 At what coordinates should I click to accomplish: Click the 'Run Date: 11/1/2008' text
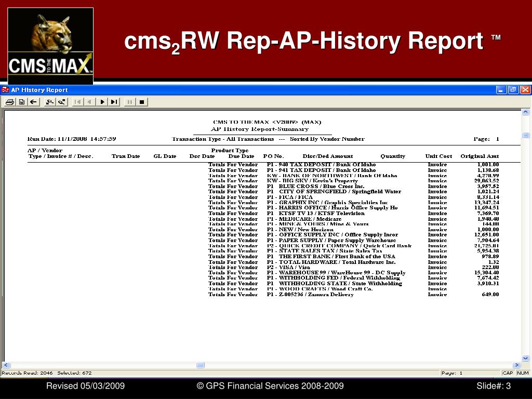pyautogui.click(x=58, y=139)
